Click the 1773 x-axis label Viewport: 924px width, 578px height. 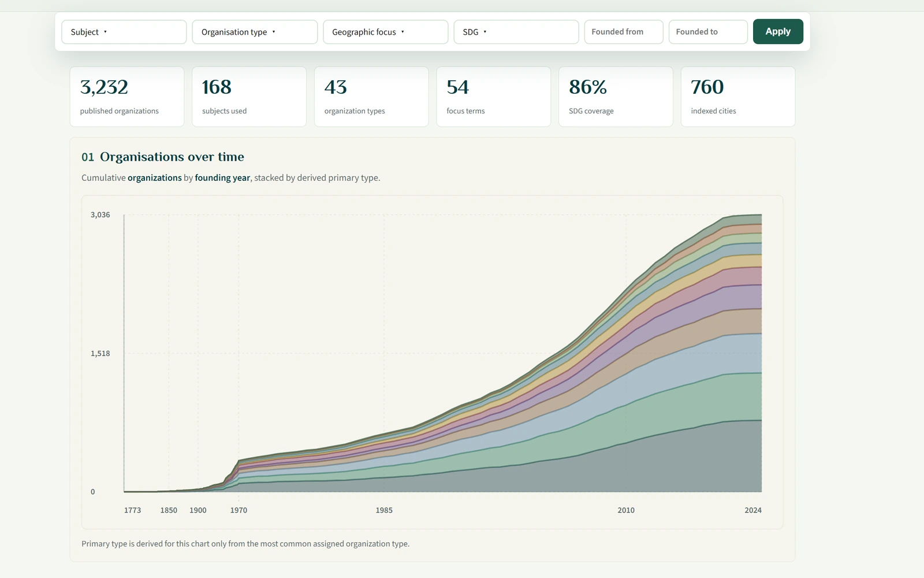pos(132,510)
